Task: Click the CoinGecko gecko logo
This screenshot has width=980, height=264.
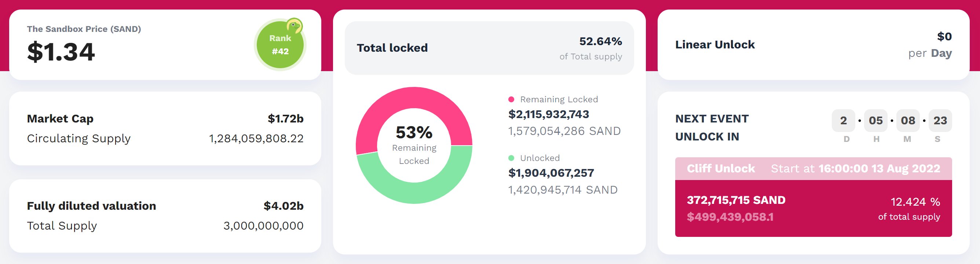Action: tap(294, 26)
